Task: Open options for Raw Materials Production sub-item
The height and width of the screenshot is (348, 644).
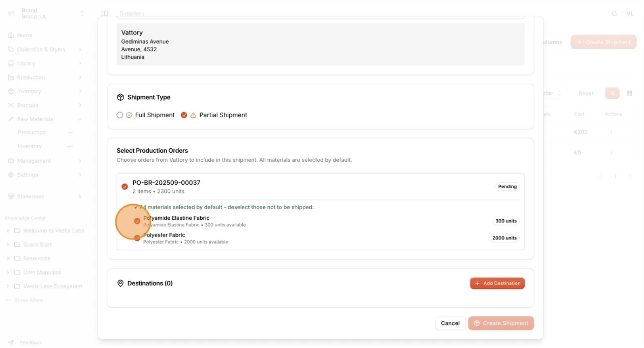Action: point(70,132)
